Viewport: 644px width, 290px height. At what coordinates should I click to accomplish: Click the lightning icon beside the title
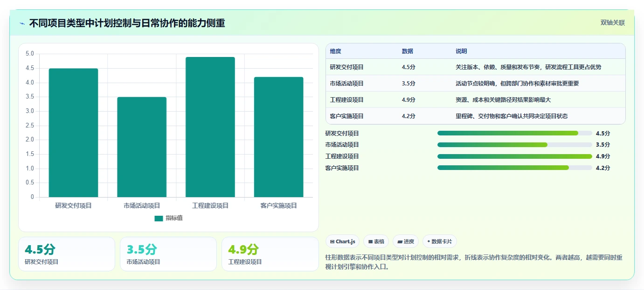pyautogui.click(x=22, y=23)
